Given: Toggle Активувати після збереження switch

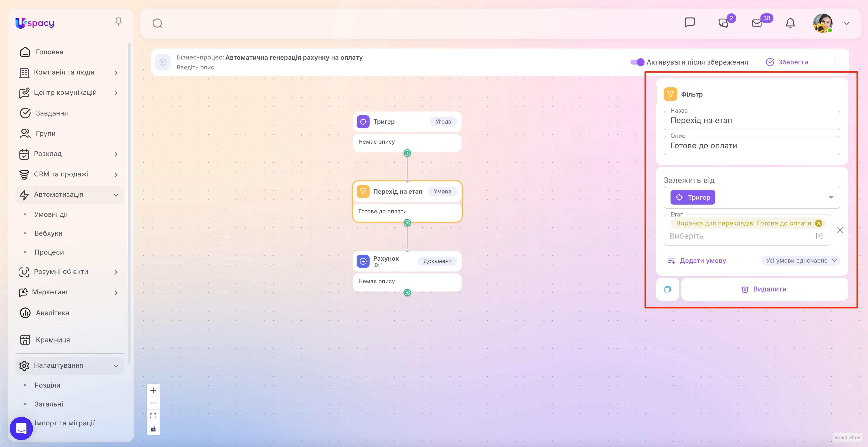Looking at the screenshot, I should click(637, 62).
